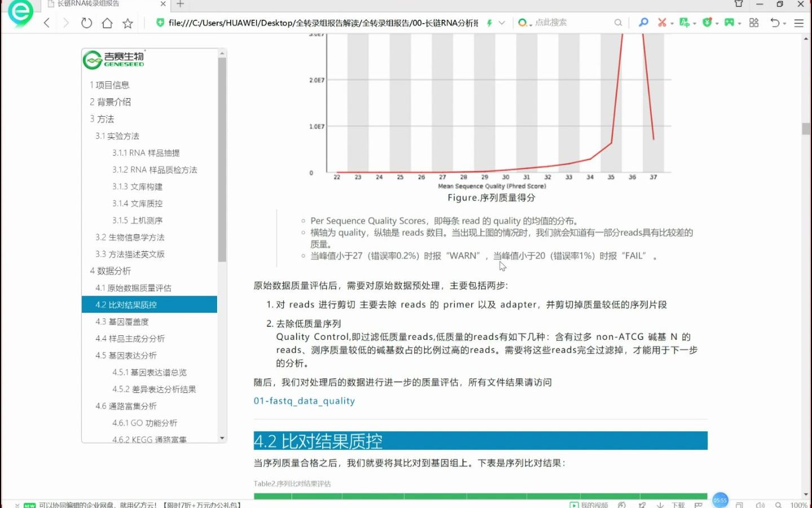Open the green game controller icon
The image size is (812, 508).
coord(730,23)
